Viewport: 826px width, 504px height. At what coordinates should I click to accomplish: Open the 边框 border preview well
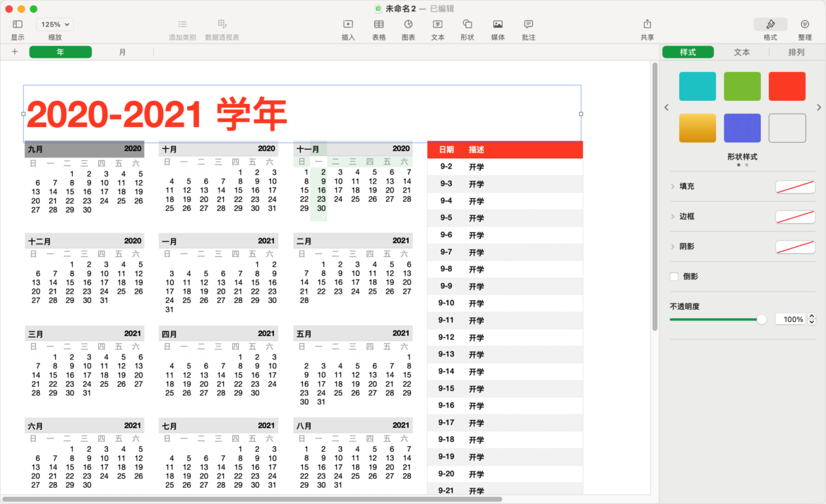pos(796,217)
